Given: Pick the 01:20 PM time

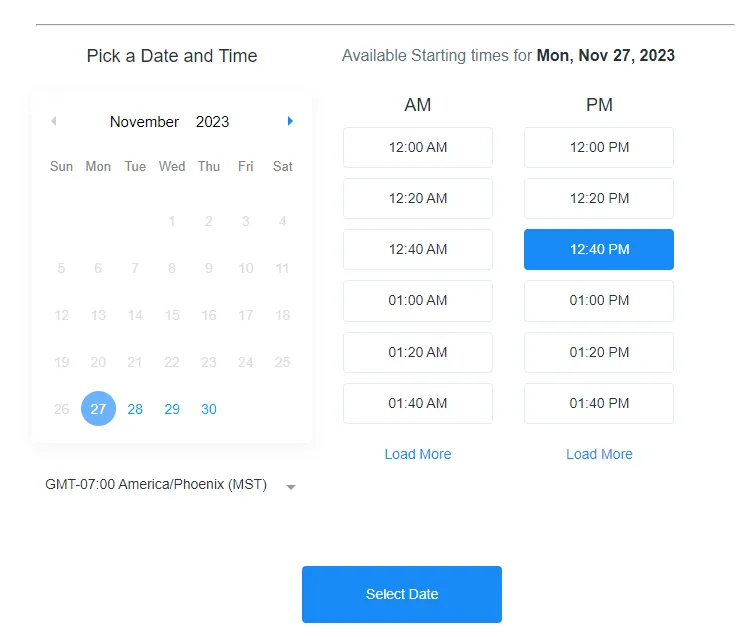Looking at the screenshot, I should click(599, 352).
